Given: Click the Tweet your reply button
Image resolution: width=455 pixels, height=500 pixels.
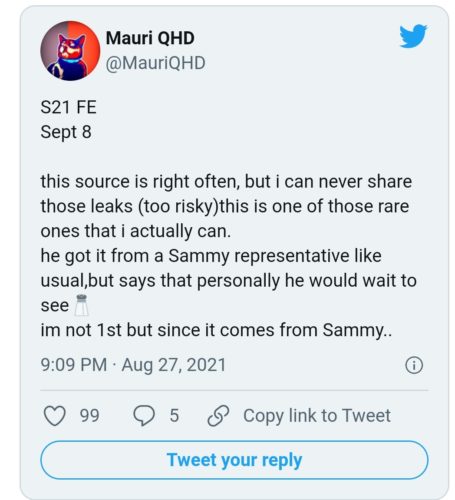Looking at the screenshot, I should pos(234,460).
